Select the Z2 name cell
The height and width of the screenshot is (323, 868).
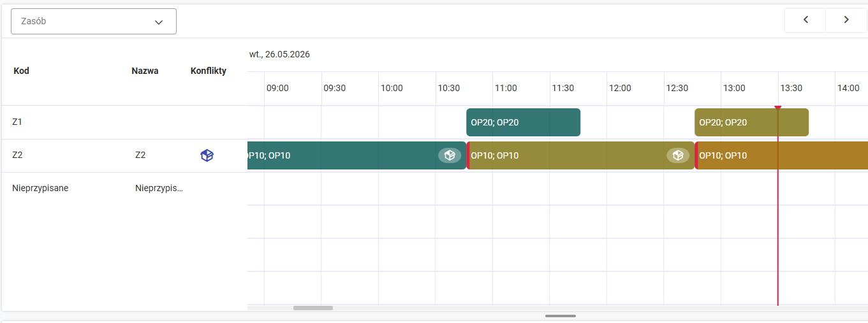(140, 155)
